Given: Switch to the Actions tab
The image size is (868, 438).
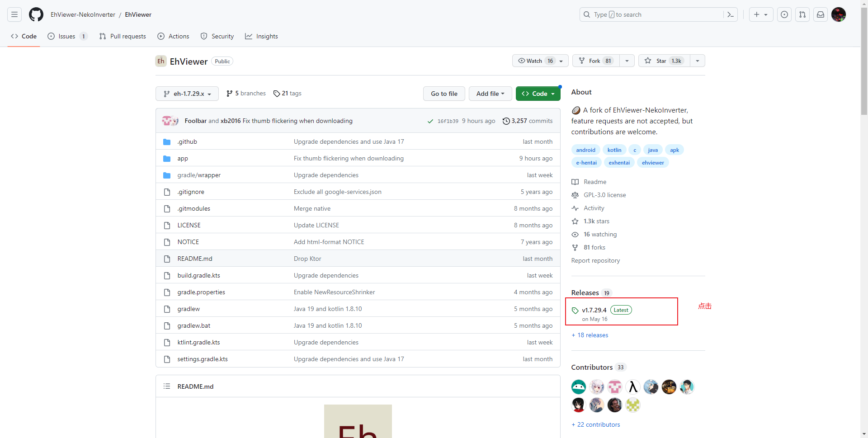Looking at the screenshot, I should [x=173, y=36].
